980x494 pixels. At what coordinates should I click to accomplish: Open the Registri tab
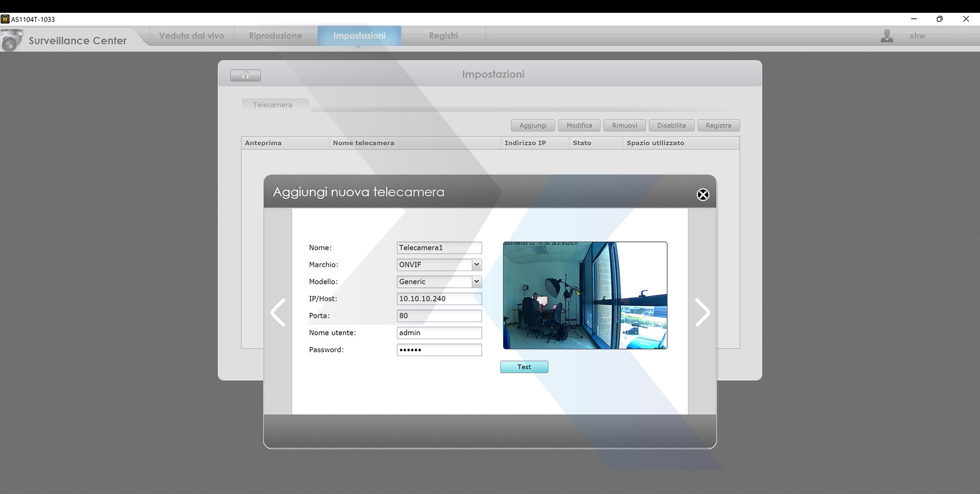tap(443, 36)
